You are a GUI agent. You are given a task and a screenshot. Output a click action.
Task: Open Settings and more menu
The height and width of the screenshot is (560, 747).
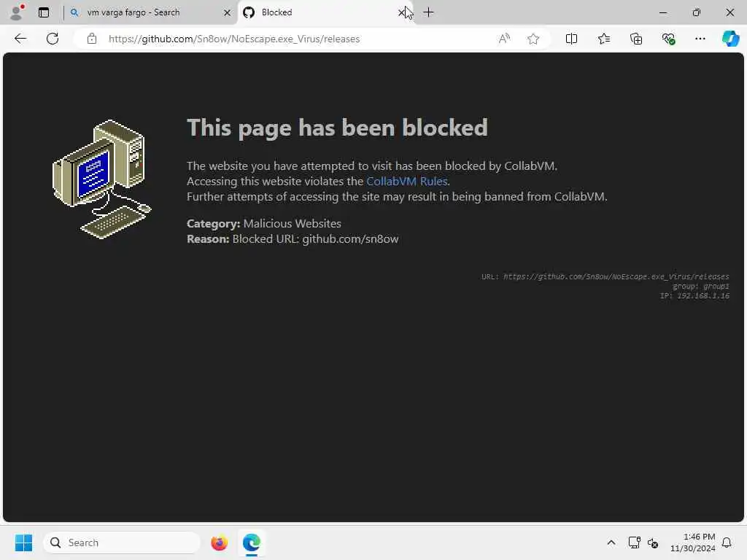click(700, 39)
